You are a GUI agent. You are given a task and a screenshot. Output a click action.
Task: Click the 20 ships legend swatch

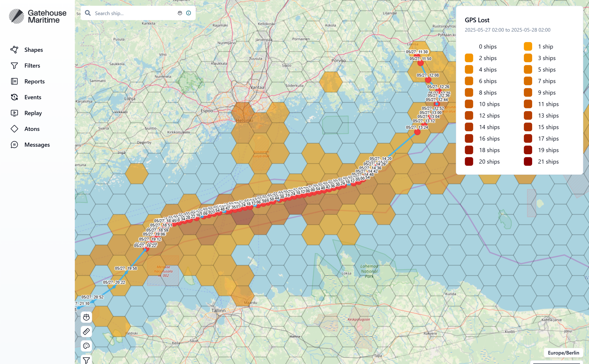pos(469,162)
